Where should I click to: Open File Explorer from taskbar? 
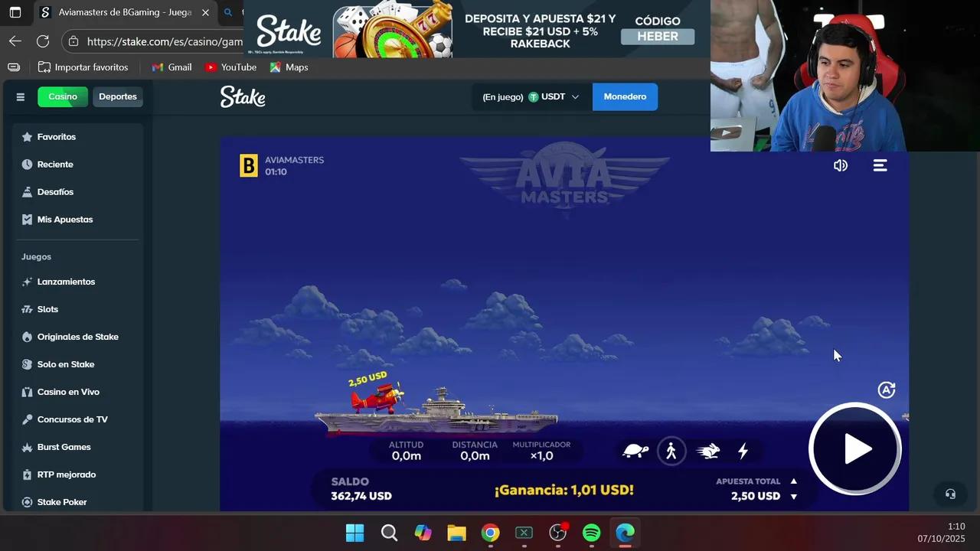pos(456,533)
